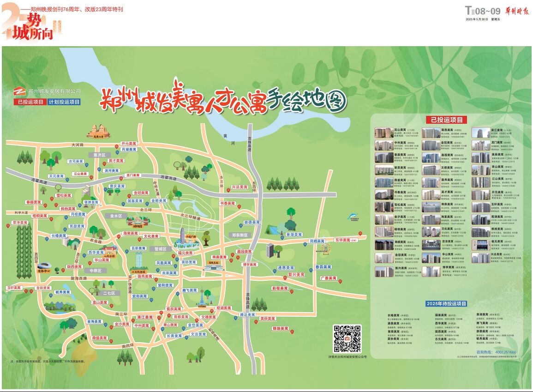Screen dimensions: 533x392
Task: Click the 详情关注郑州城发安居公众号 caption
Action: click(347, 357)
